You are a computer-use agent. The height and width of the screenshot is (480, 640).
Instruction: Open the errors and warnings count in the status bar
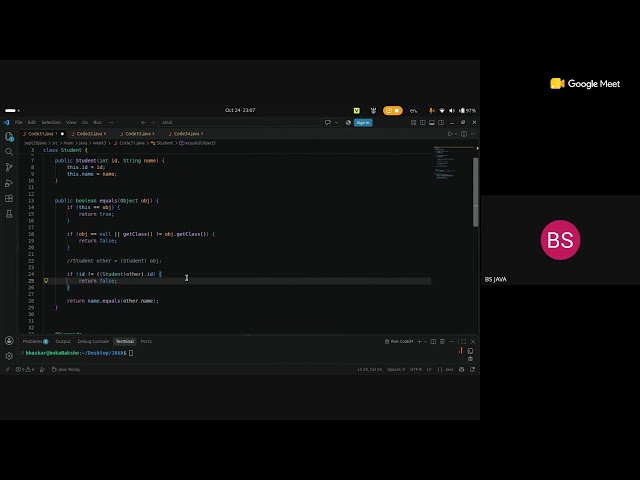[x=25, y=369]
